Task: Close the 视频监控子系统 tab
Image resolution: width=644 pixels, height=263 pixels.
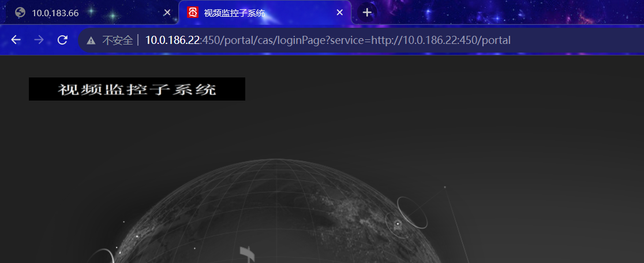Action: click(340, 13)
